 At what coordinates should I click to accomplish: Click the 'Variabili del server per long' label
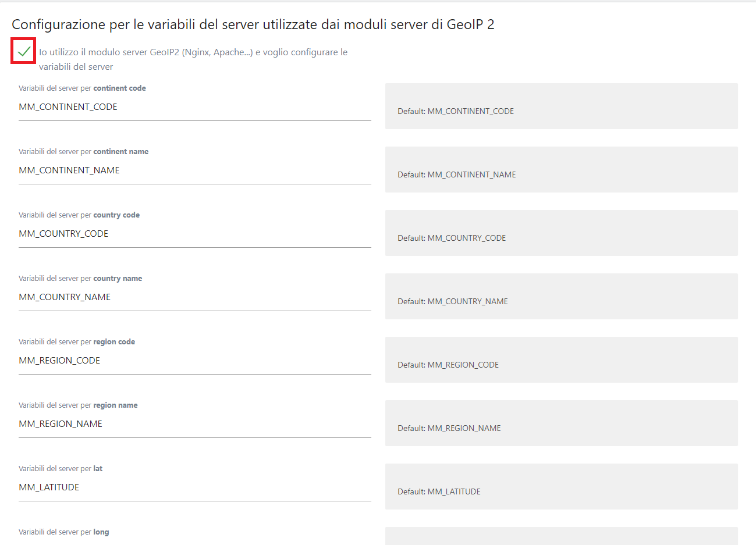[63, 532]
